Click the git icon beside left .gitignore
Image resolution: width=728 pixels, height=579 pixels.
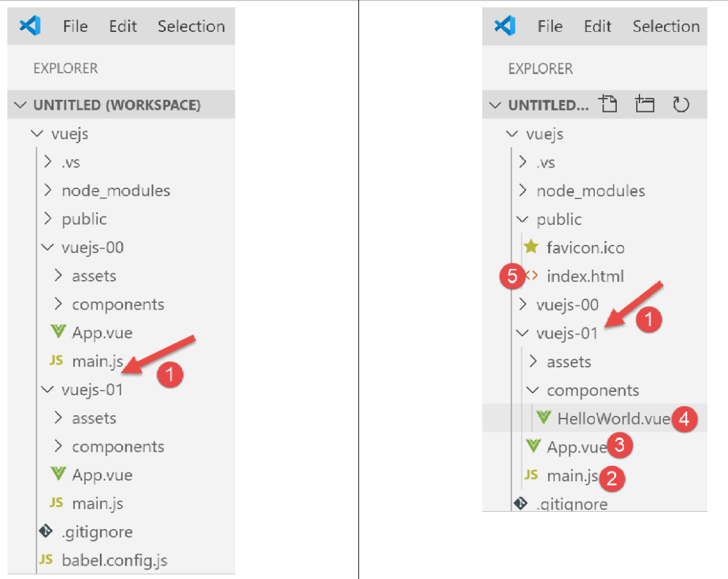pos(45,532)
